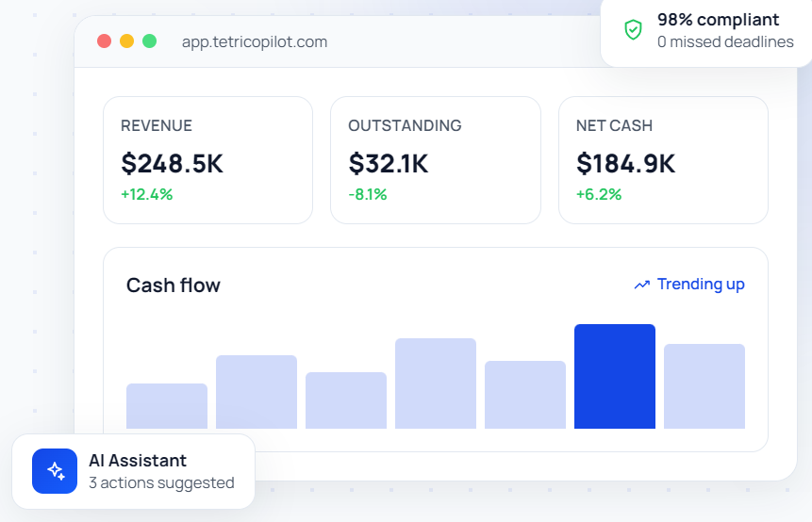
Task: Click the OUTSTANDING label
Action: pyautogui.click(x=405, y=125)
